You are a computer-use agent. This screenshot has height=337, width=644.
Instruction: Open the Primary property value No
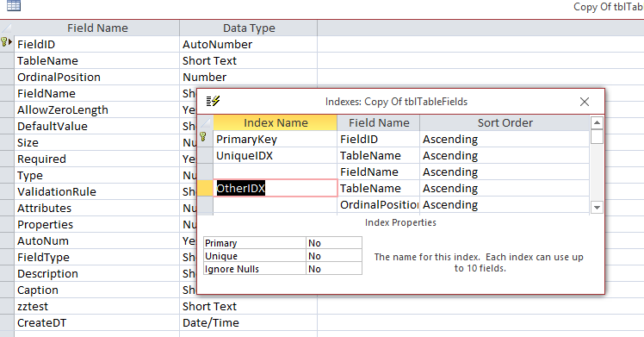(334, 243)
